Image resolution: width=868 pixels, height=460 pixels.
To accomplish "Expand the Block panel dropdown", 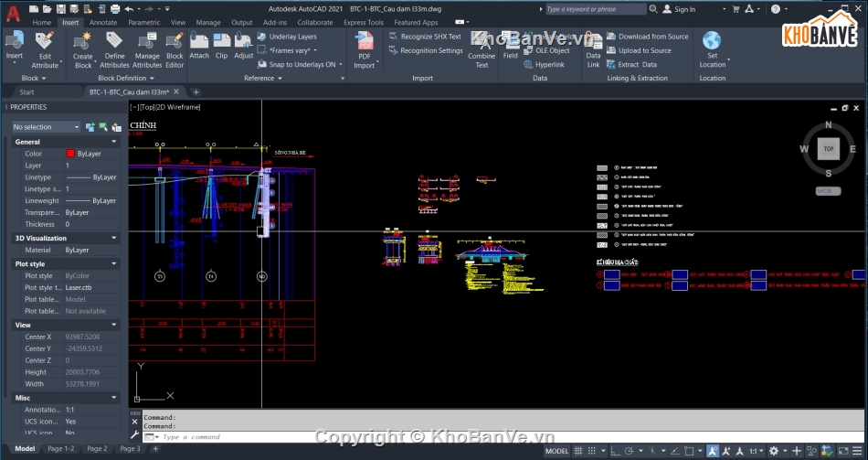I will [x=33, y=78].
